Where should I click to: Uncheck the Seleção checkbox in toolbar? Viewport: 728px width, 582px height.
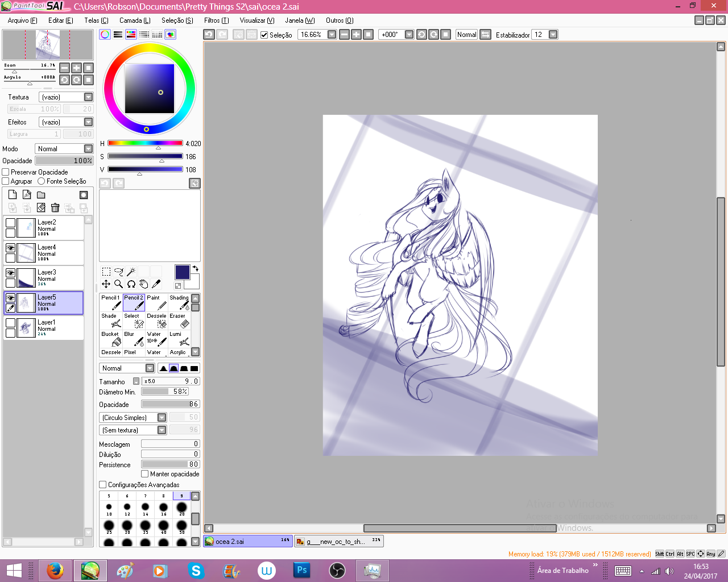pos(264,35)
